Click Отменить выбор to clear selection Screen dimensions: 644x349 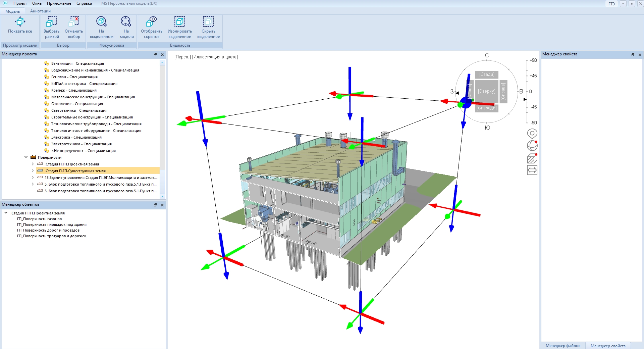point(74,22)
